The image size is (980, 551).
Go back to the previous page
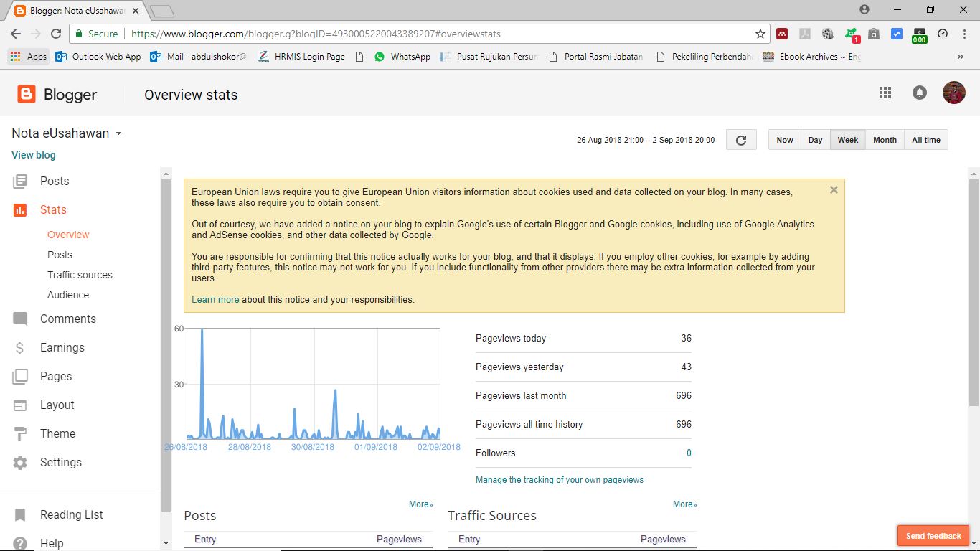16,34
